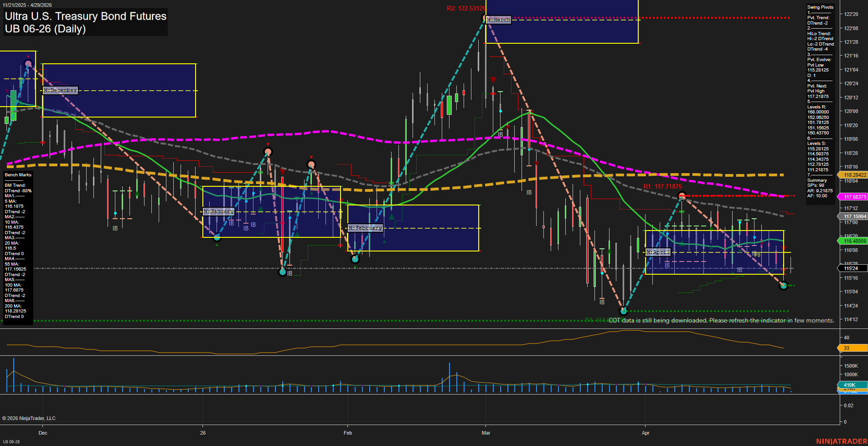Select the M:February label tag
Viewport: 868px width, 446px height.
[365, 228]
